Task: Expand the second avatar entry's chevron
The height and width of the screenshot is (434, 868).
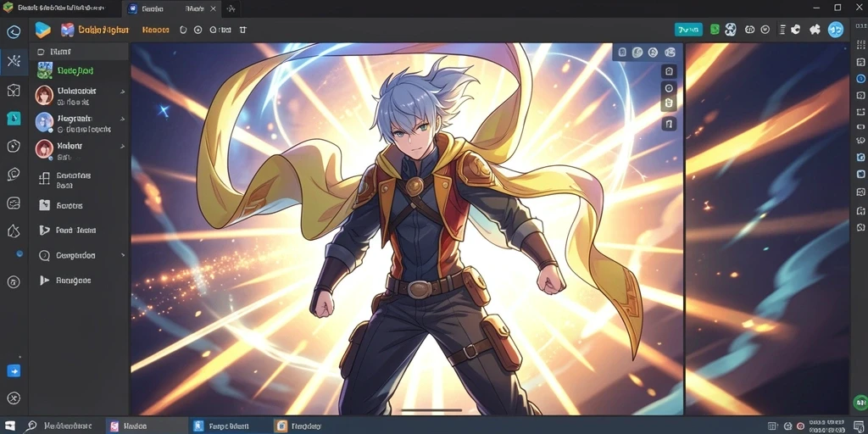Action: tap(122, 119)
